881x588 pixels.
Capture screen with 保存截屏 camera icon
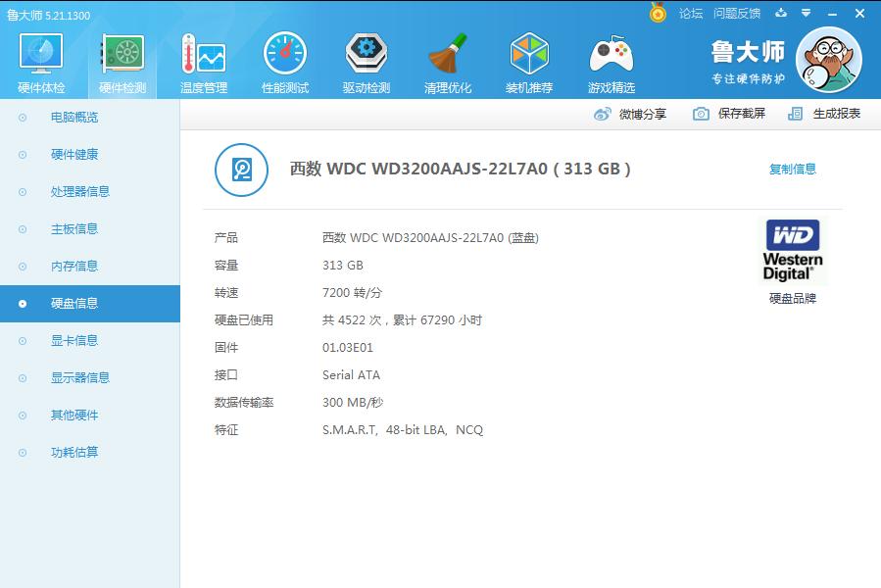pyautogui.click(x=700, y=114)
